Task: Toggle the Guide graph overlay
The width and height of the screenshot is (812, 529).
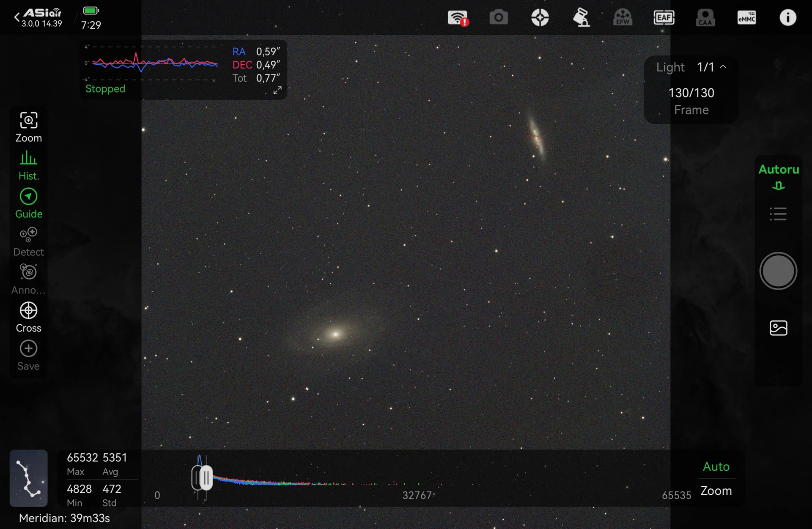Action: tap(29, 203)
